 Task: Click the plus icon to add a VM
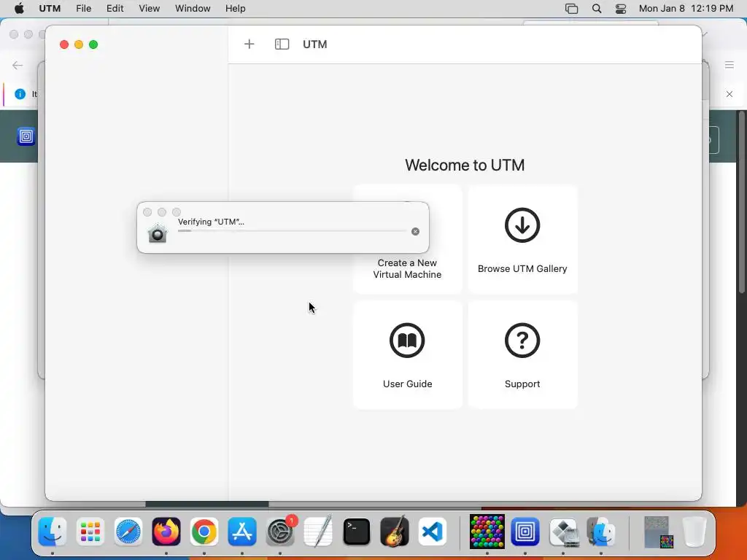point(249,44)
